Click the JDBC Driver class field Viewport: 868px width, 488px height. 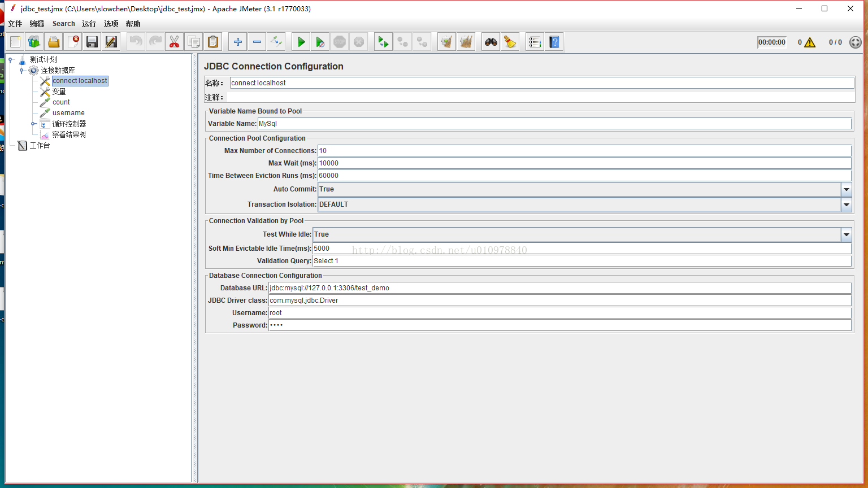tap(560, 300)
